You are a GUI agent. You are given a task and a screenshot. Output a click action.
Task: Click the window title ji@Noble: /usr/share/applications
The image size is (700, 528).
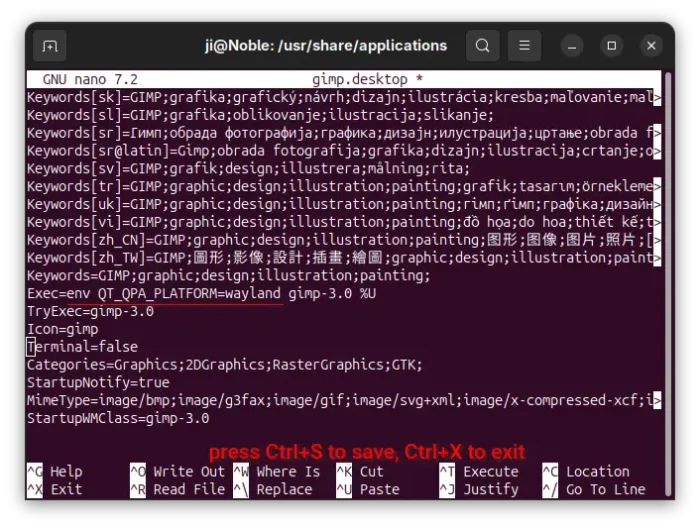coord(326,46)
